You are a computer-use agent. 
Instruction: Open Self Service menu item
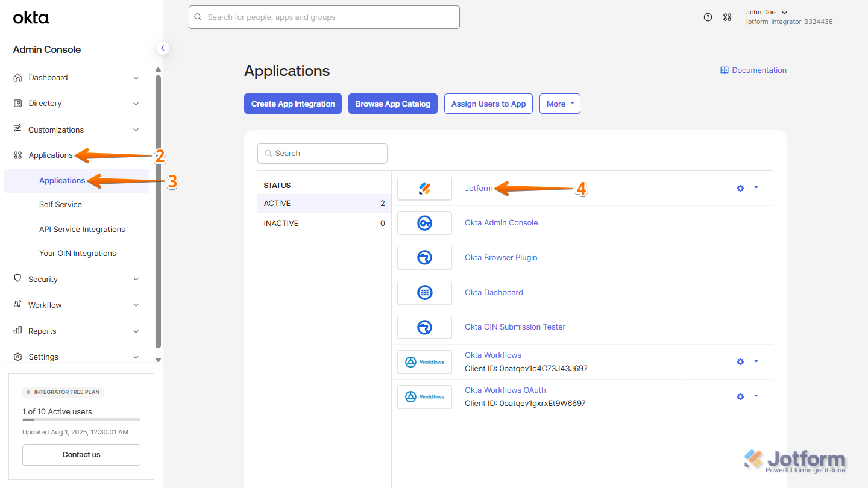pyautogui.click(x=60, y=205)
